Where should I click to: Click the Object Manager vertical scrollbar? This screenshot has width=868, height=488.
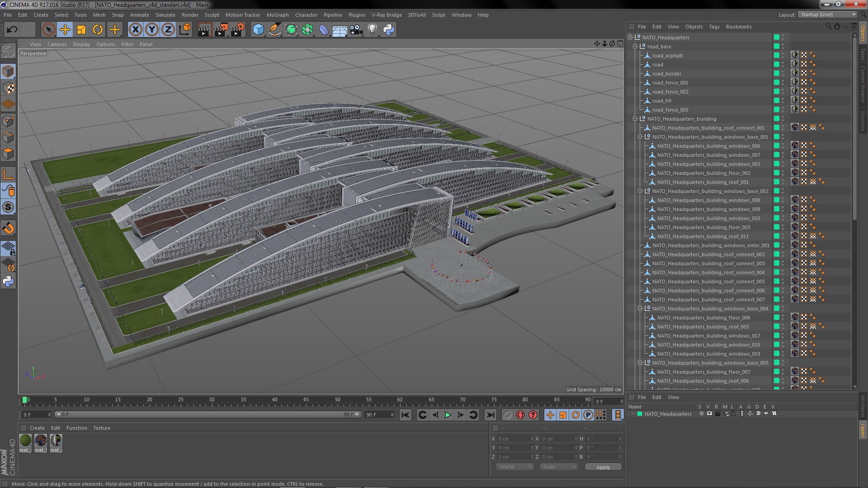(x=854, y=129)
